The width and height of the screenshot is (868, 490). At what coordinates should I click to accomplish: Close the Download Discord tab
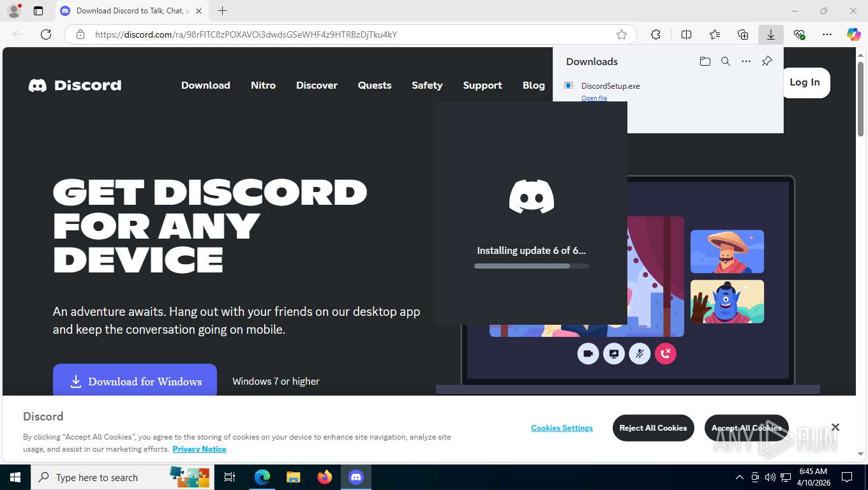coord(199,11)
